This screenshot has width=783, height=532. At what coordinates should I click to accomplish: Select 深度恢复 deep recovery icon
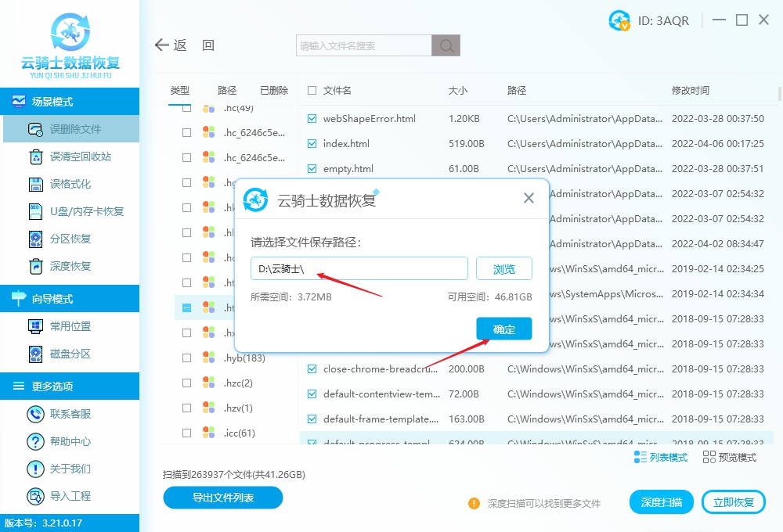click(35, 267)
